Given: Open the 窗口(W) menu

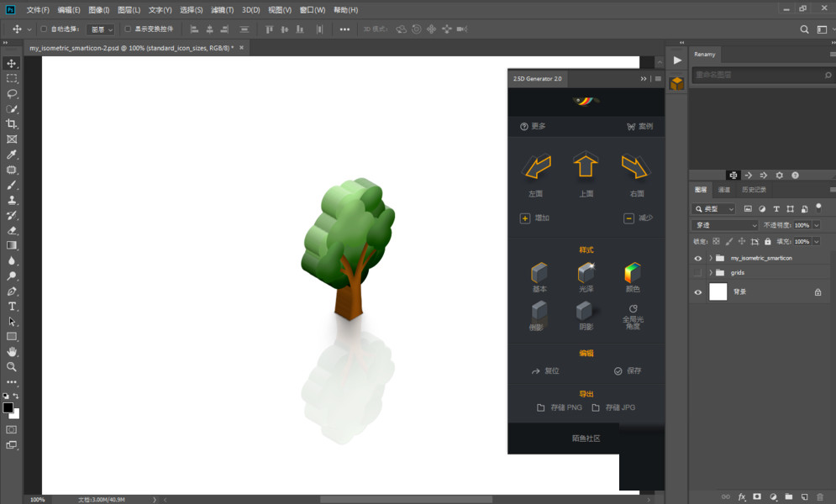Looking at the screenshot, I should [x=313, y=10].
